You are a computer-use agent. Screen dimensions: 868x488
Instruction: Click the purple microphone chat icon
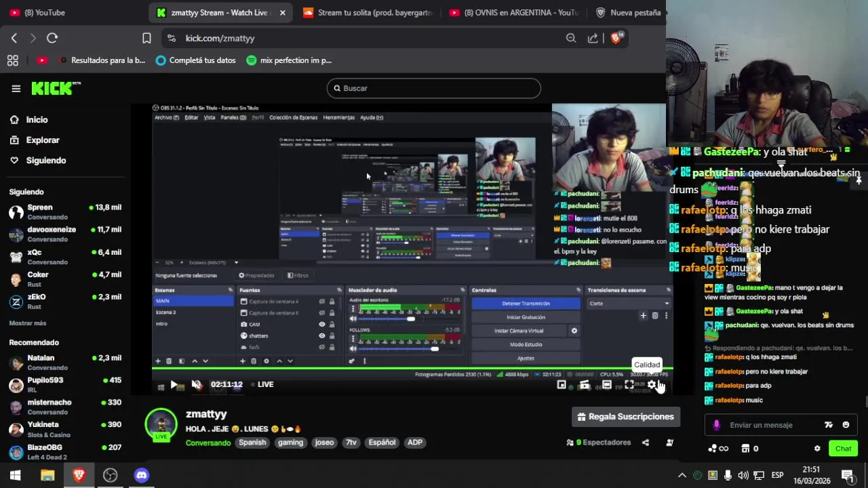[717, 425]
